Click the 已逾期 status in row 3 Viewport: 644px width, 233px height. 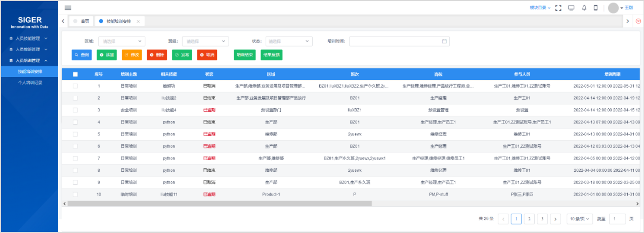point(209,110)
